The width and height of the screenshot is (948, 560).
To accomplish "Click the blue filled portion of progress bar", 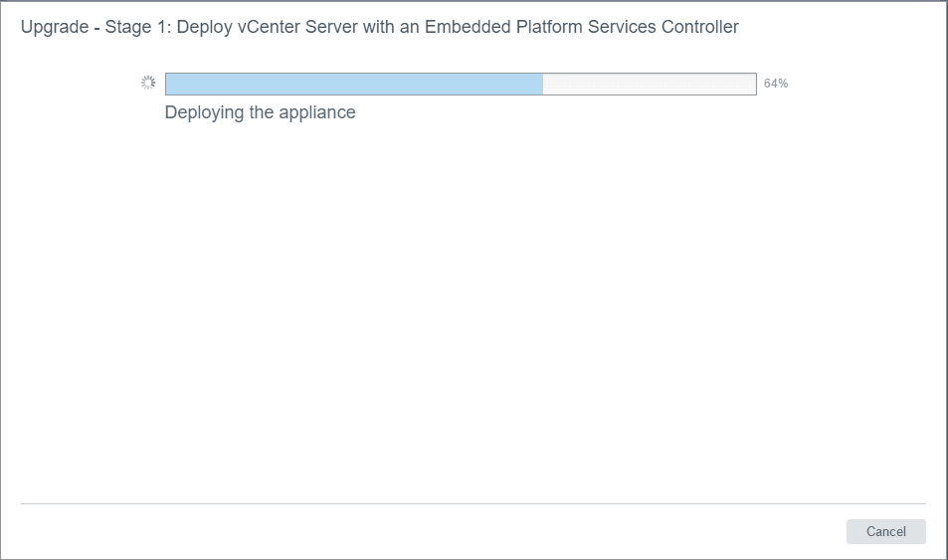I will [x=353, y=84].
